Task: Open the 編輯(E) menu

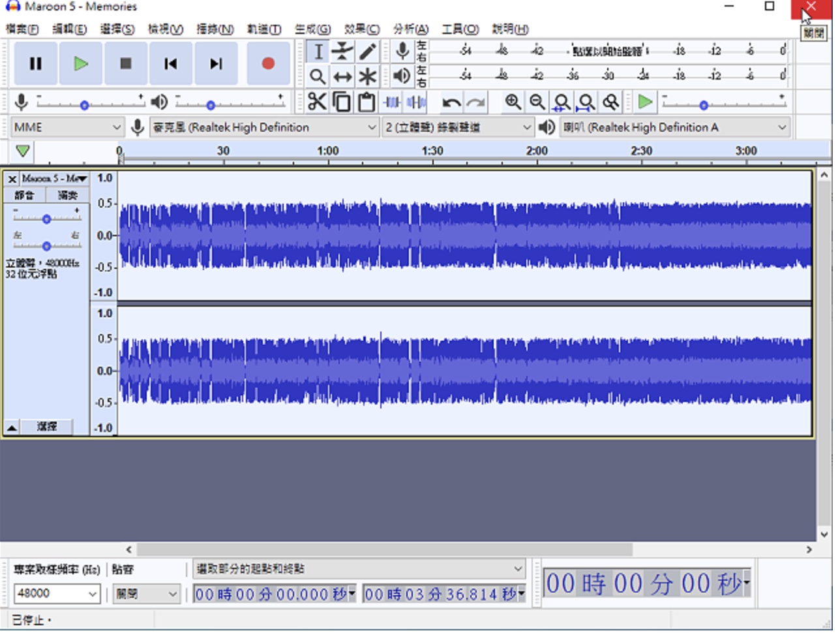Action: coord(70,29)
